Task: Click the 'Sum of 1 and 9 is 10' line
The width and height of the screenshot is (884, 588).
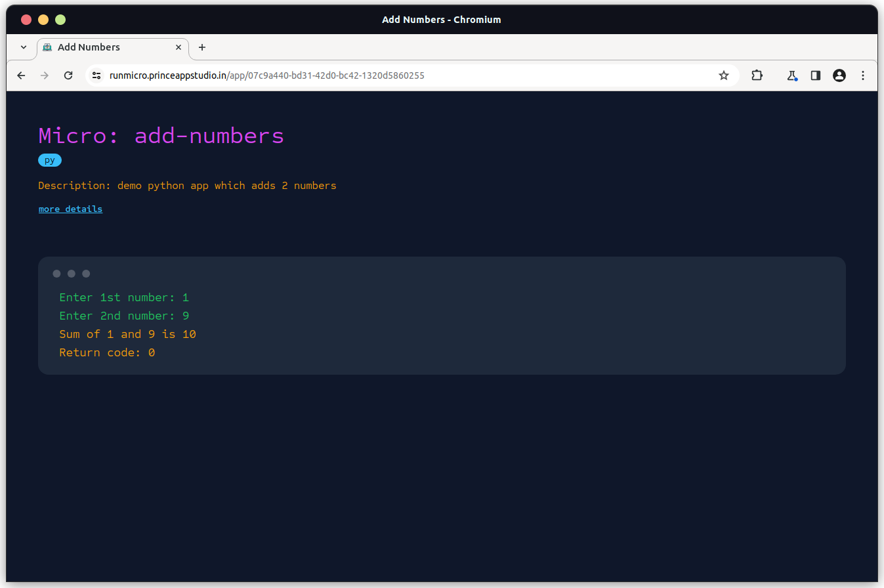Action: pos(127,334)
